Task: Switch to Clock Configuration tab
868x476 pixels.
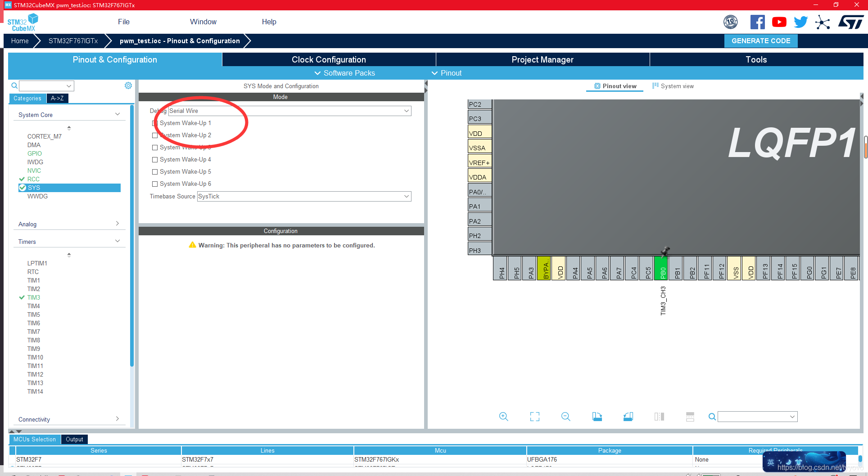Action: click(x=329, y=59)
